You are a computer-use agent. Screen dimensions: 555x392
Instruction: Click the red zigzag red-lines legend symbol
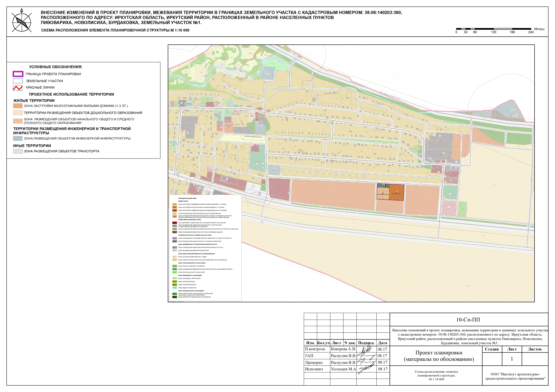[18, 88]
